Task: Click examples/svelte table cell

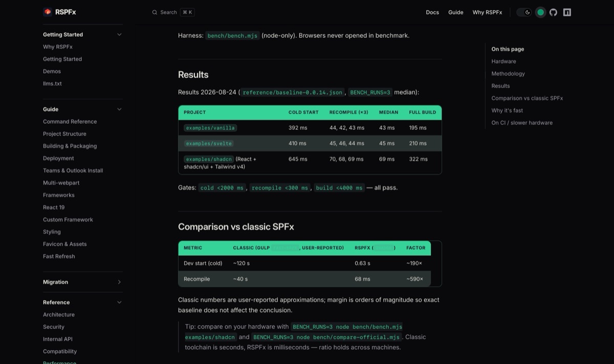Action: point(209,143)
